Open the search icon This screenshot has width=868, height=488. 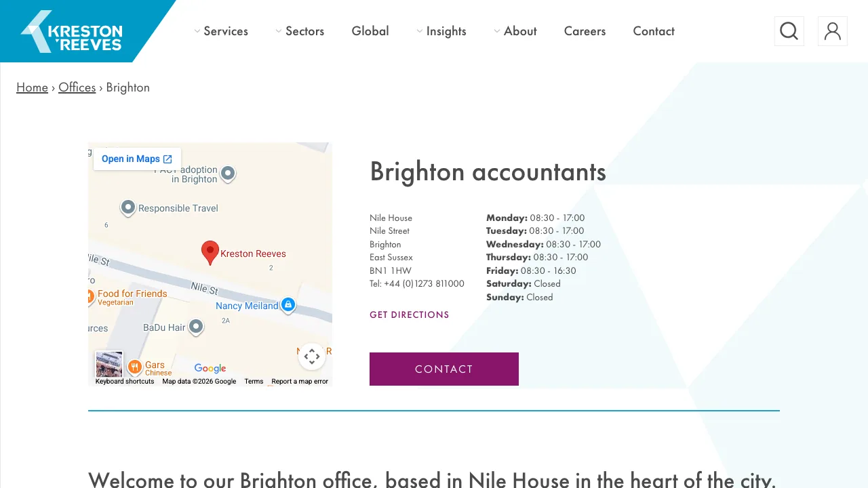pyautogui.click(x=789, y=31)
